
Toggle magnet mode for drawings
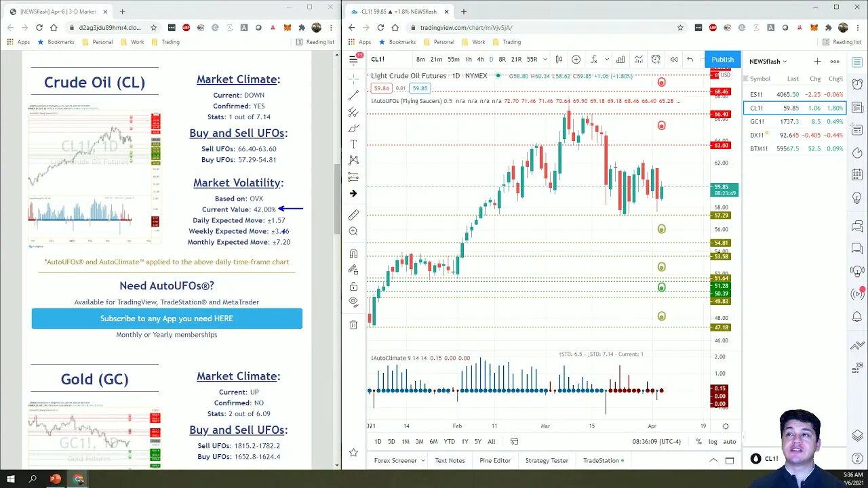coord(353,253)
